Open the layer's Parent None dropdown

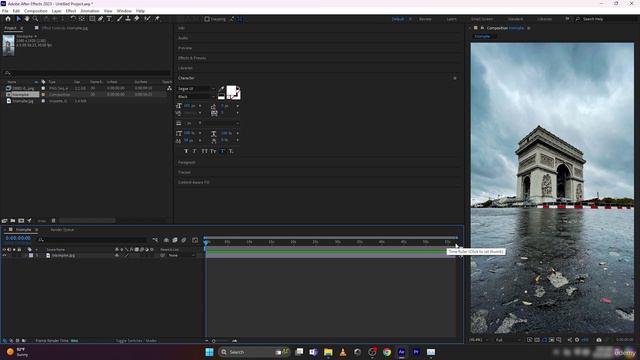(181, 256)
